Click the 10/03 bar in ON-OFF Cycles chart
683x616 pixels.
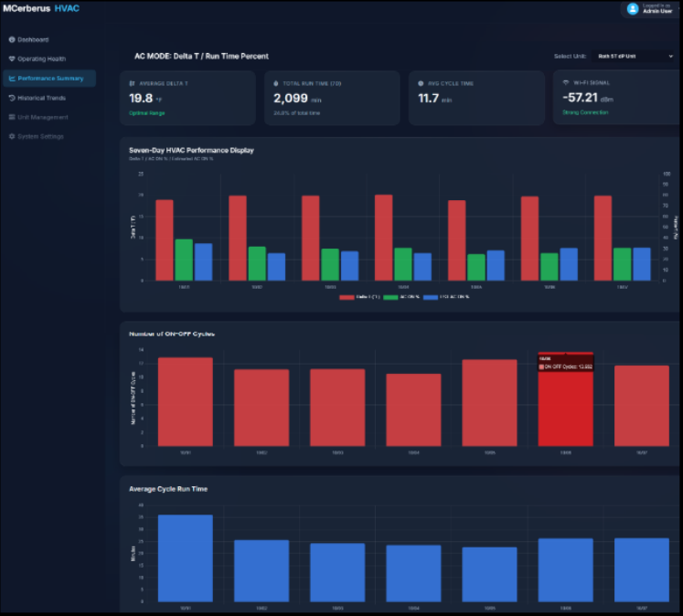click(337, 408)
